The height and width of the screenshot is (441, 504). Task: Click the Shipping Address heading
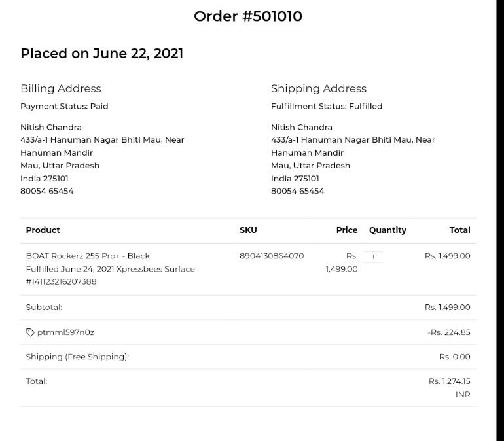click(x=319, y=88)
